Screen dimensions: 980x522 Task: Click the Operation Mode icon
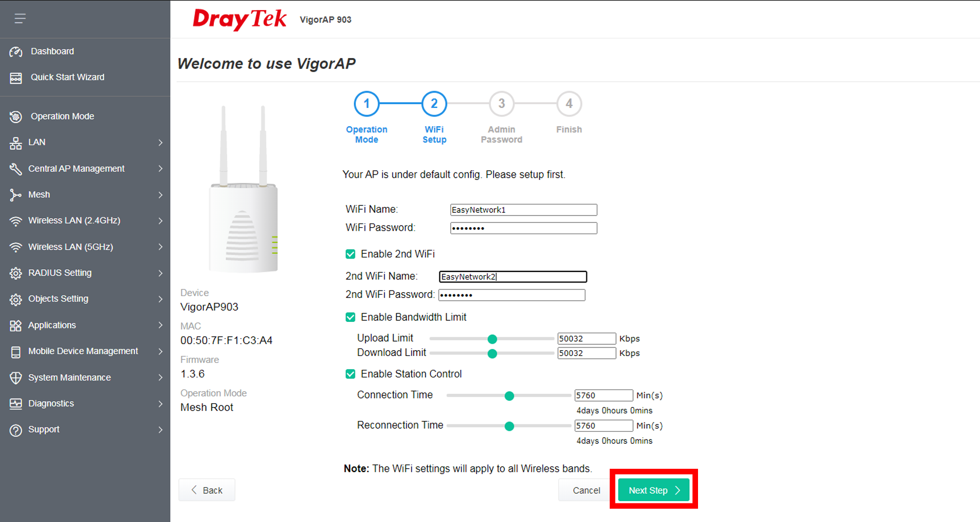click(x=16, y=117)
